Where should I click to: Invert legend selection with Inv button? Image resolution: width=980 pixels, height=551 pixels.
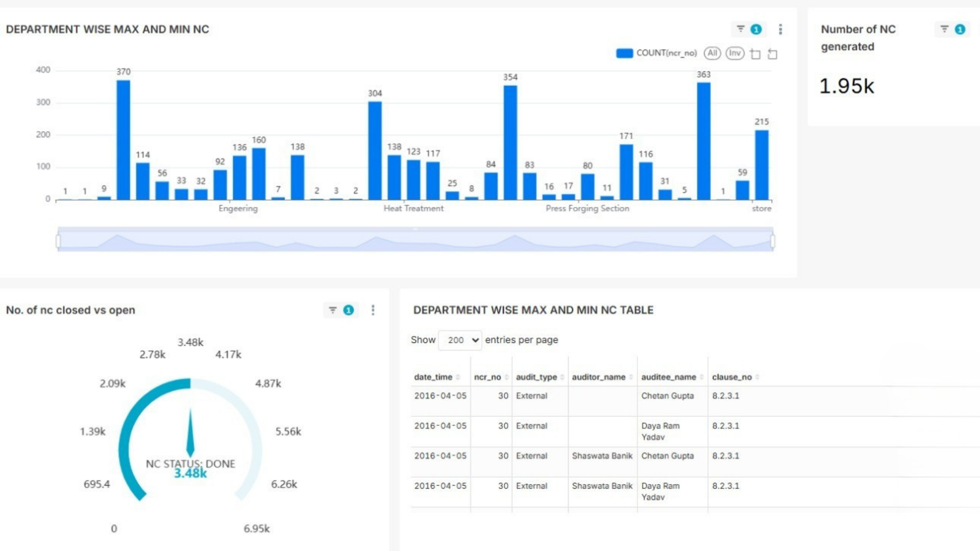tap(734, 53)
